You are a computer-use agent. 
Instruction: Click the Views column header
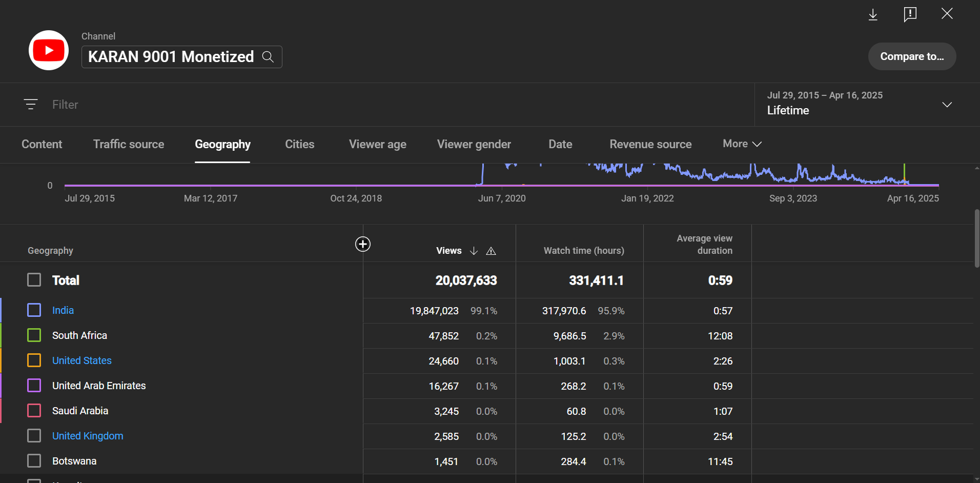click(449, 251)
